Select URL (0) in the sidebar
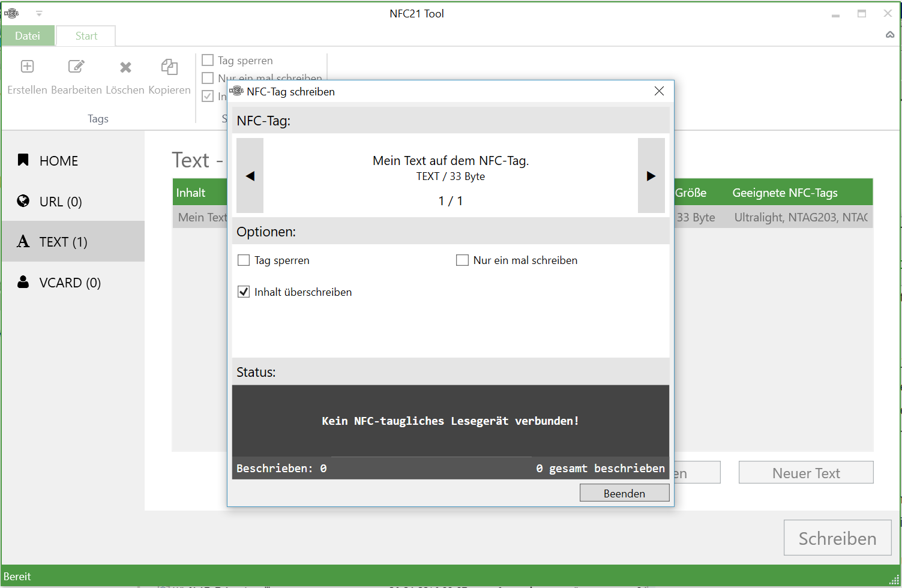This screenshot has width=902, height=588. [73, 201]
